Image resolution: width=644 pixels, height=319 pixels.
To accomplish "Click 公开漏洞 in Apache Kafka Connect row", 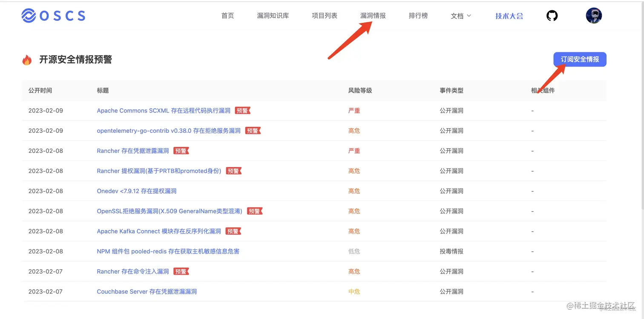I will 451,231.
